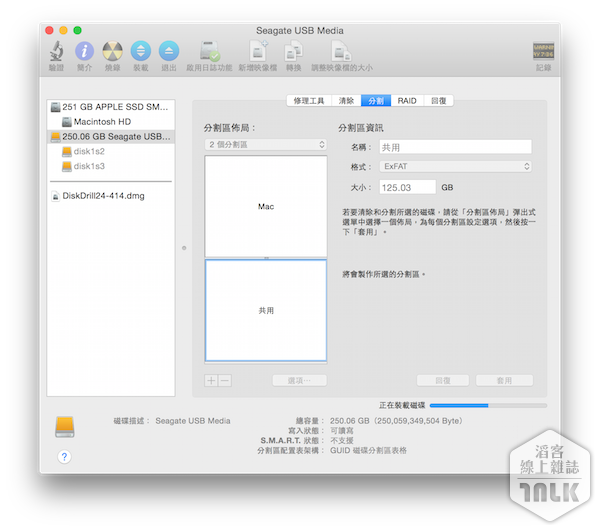Click the remove partition minus button

[225, 381]
